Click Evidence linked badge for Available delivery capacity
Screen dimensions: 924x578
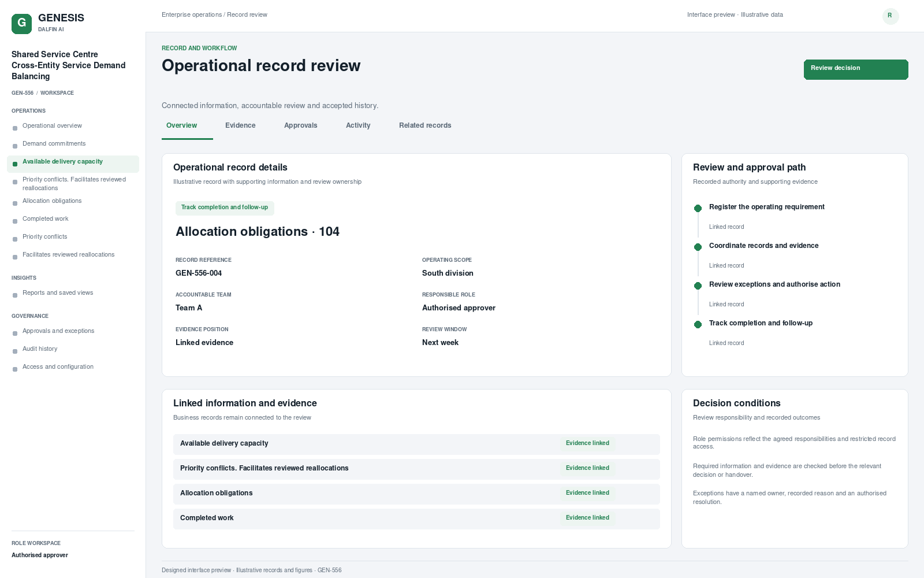[587, 443]
